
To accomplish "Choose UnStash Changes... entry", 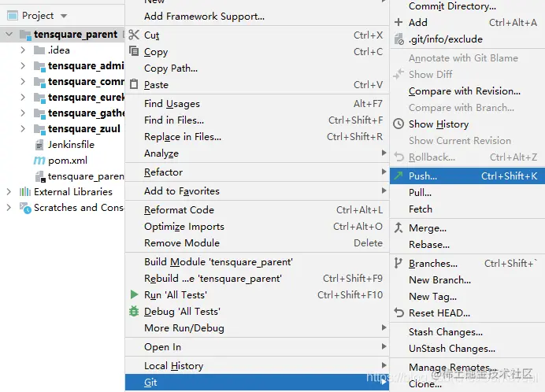I will click(467, 349).
